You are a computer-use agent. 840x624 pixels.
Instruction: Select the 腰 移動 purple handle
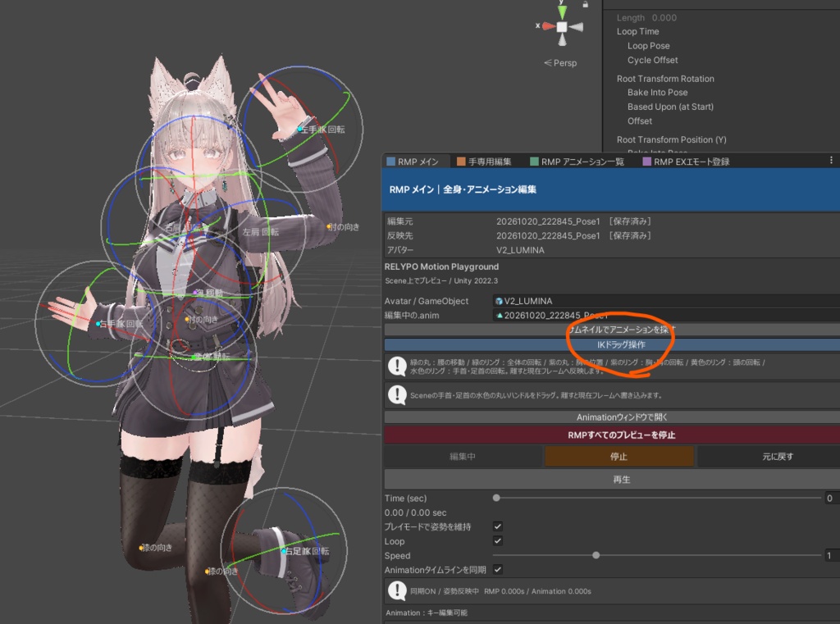point(195,293)
